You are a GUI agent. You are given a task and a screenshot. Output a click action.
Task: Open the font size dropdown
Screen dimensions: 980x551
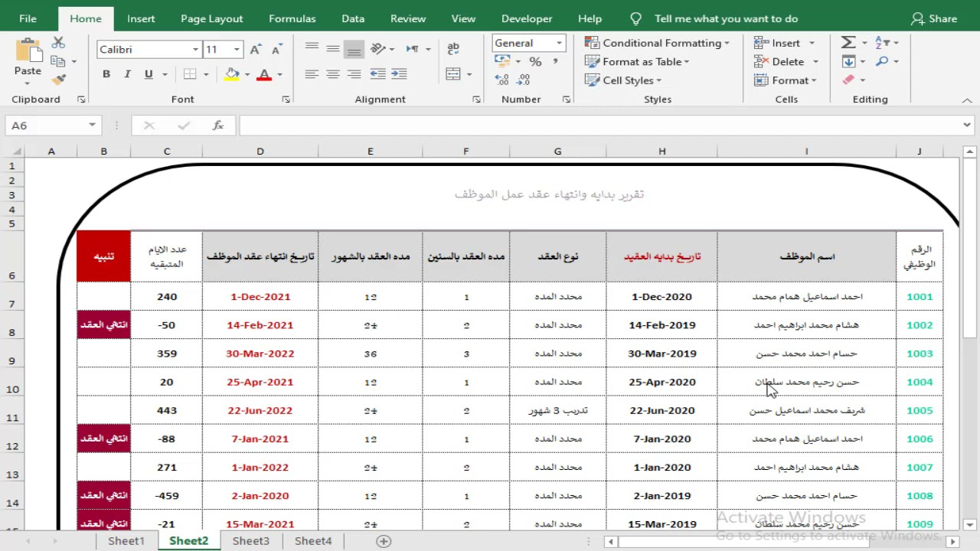[x=237, y=49]
